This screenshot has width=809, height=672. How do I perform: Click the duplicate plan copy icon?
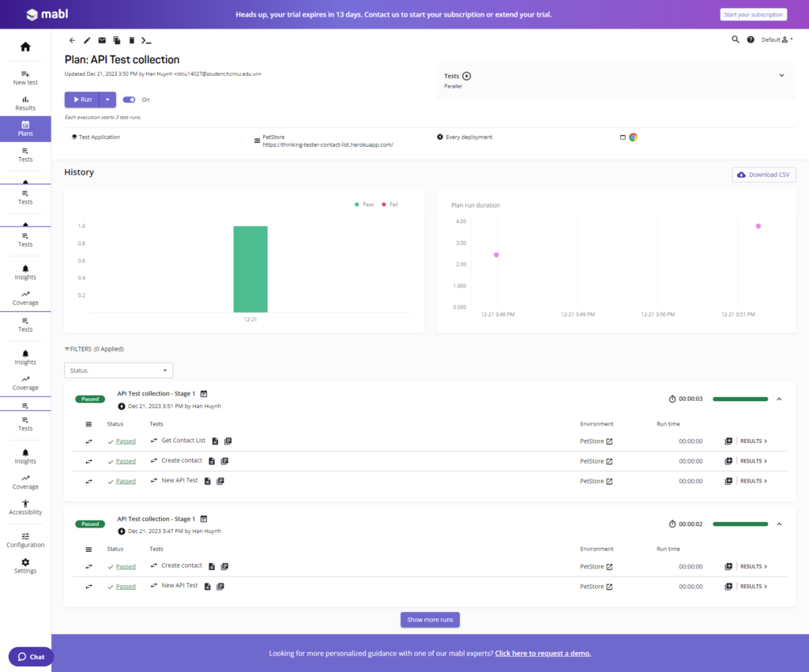pos(117,40)
